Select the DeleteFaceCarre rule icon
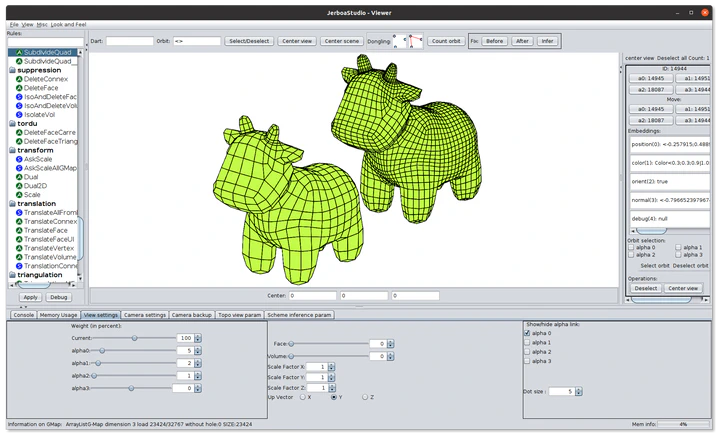 (19, 132)
